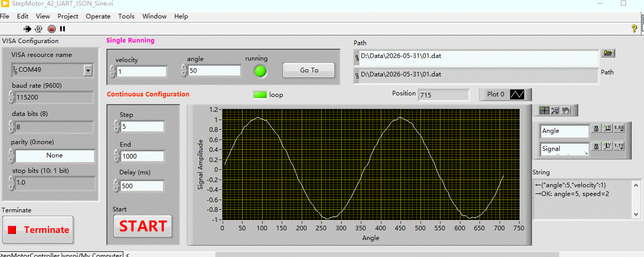644x257 pixels.
Task: Click the Signal axis name field
Action: (565, 149)
